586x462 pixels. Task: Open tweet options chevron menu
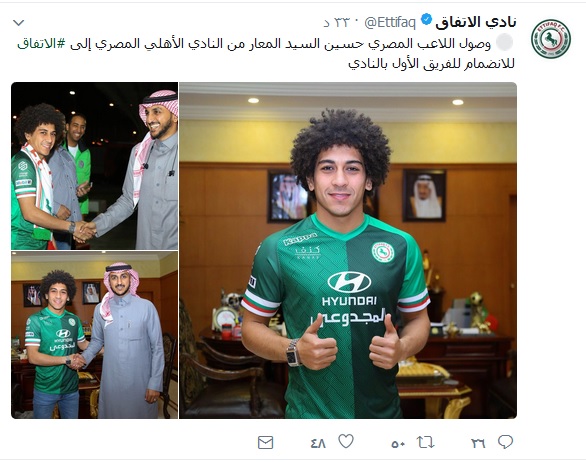point(18,23)
